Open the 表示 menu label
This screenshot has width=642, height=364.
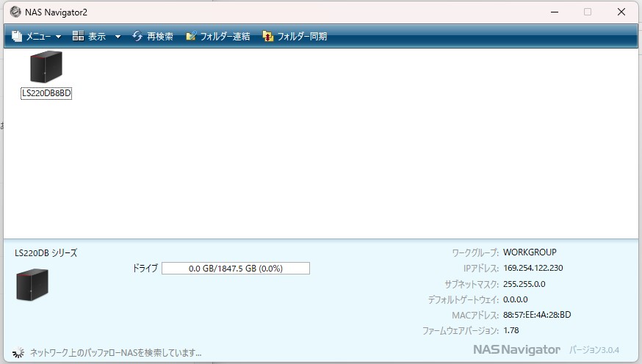97,37
